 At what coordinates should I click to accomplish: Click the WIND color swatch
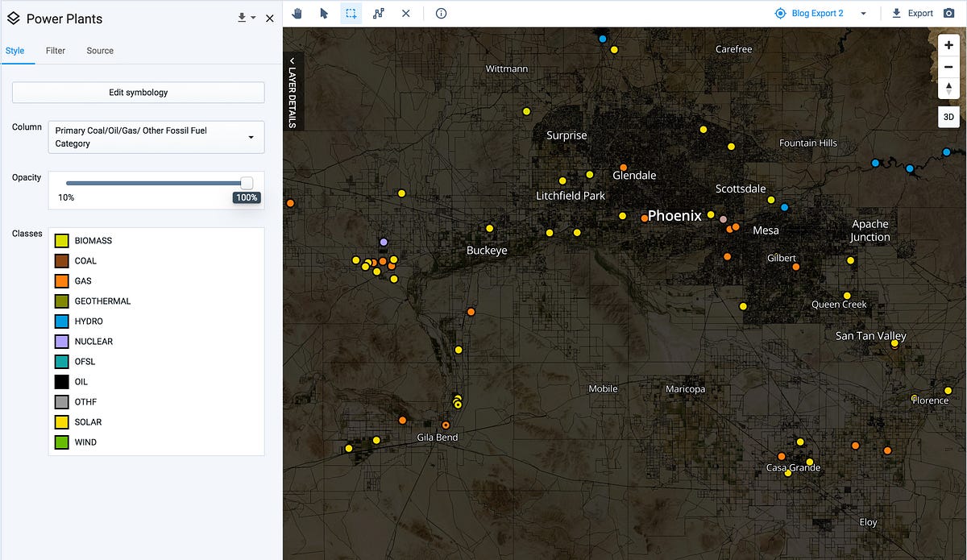pyautogui.click(x=61, y=442)
